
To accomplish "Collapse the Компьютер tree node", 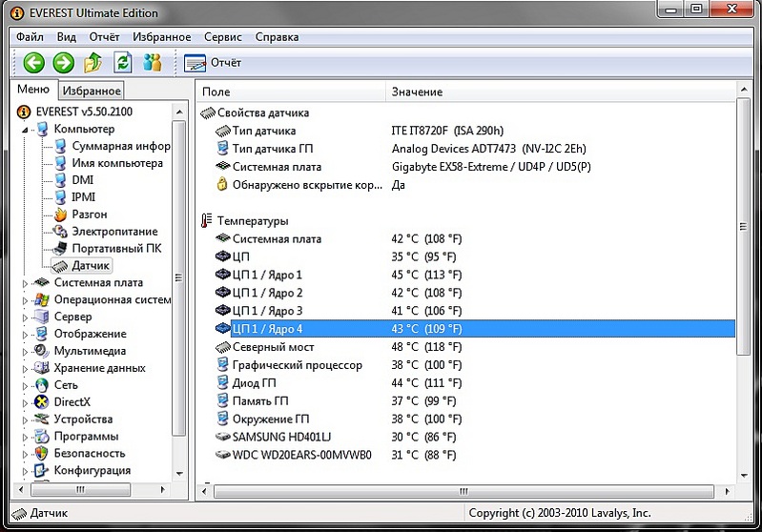I will 26,130.
